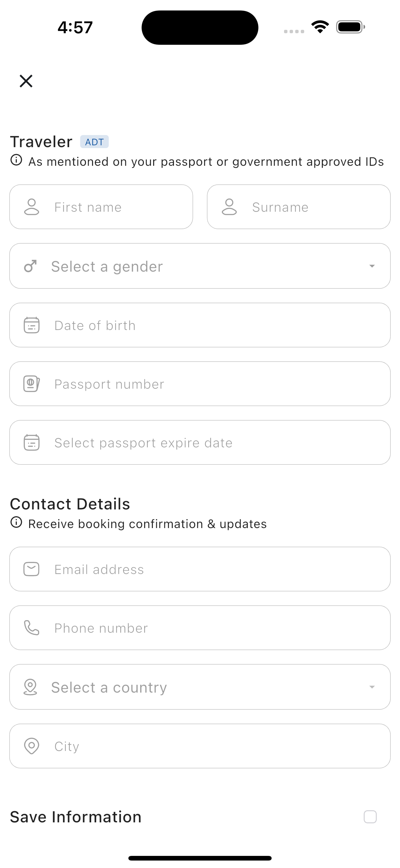Open the Select a gender dropdown arrow
400x868 pixels.
[x=372, y=266]
